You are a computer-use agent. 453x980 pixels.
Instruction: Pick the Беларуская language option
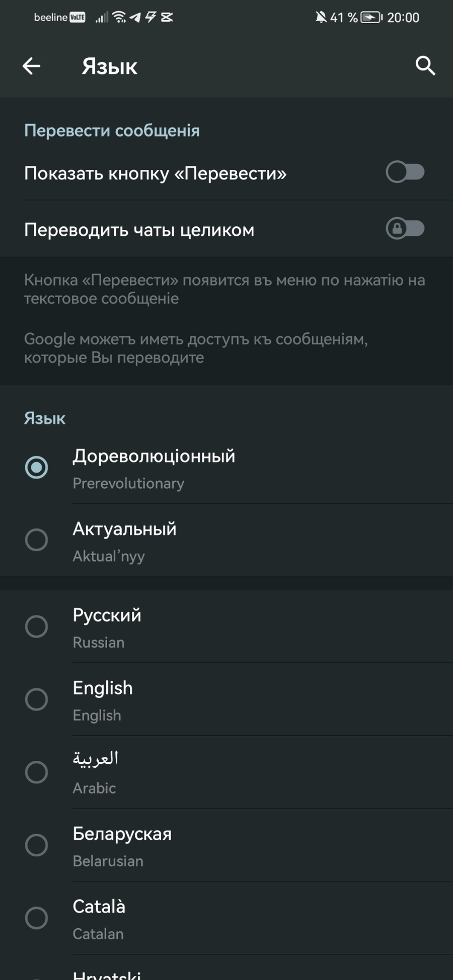tap(37, 845)
